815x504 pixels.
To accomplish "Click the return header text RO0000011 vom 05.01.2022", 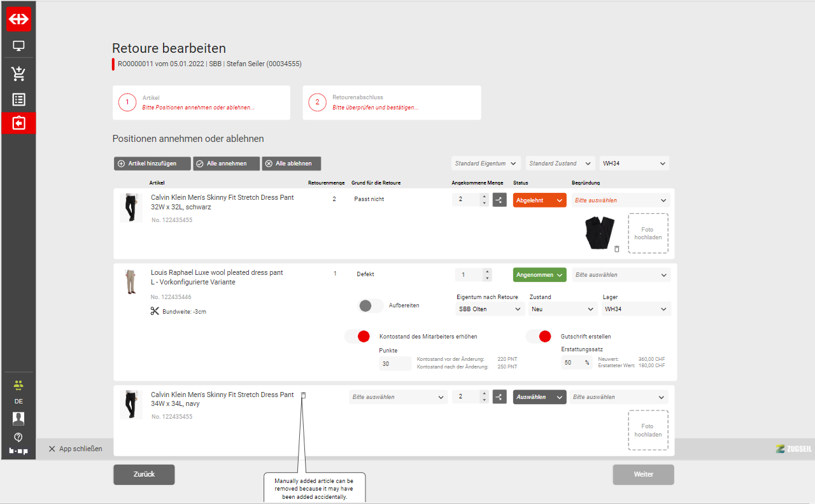I will (x=160, y=64).
